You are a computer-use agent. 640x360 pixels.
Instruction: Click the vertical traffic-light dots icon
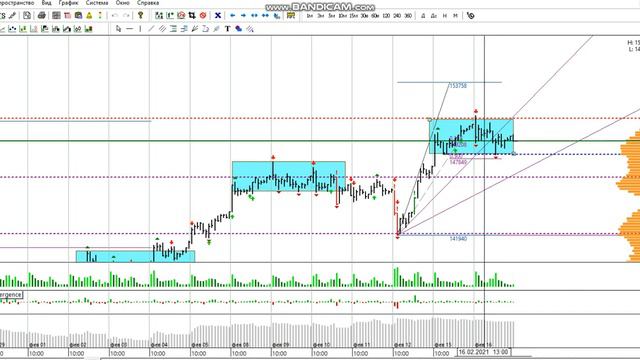point(100,16)
